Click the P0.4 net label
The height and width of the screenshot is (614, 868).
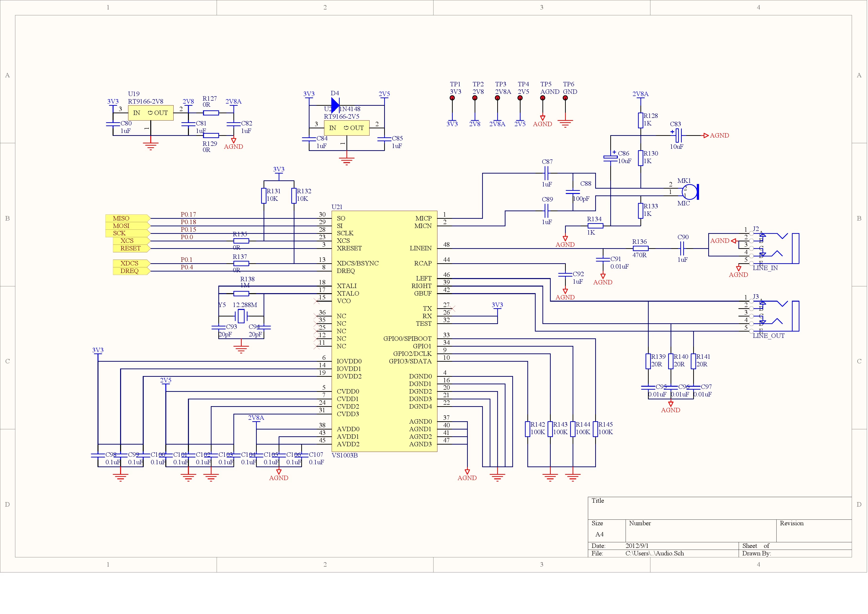(187, 267)
